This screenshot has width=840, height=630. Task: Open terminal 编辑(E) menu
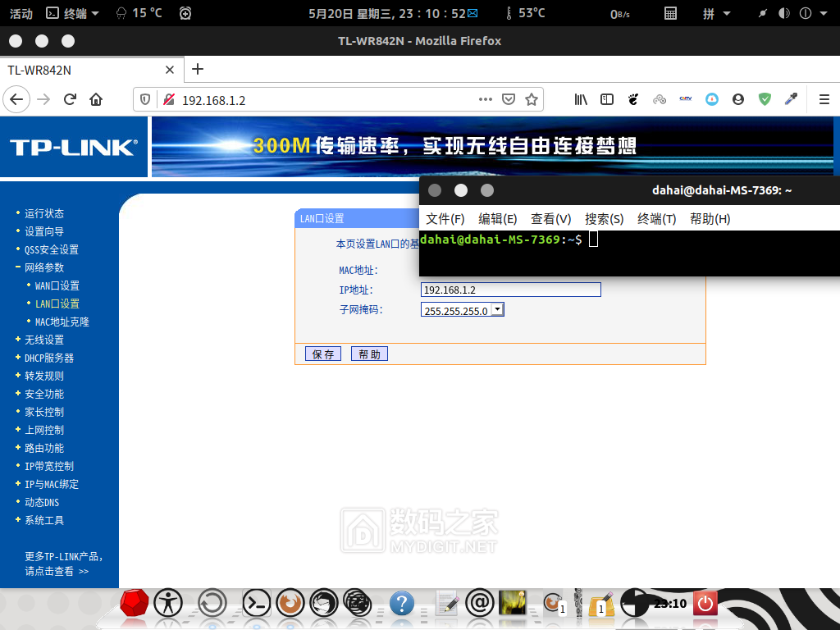(x=497, y=218)
